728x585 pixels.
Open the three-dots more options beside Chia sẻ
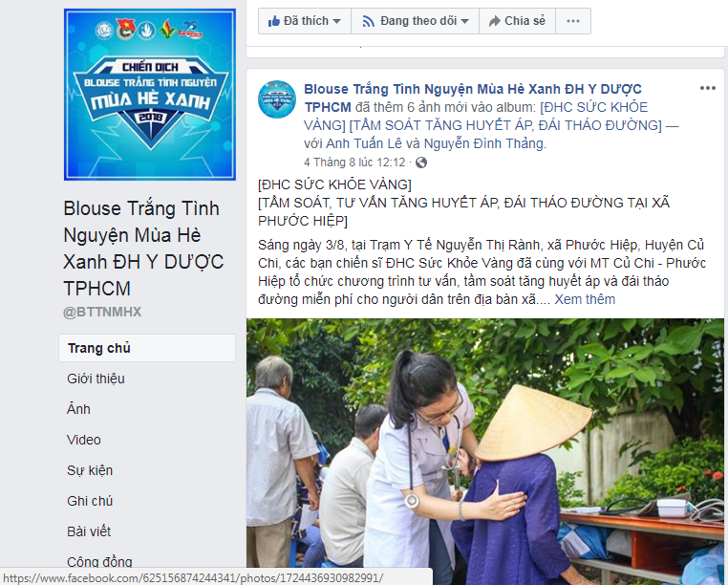pos(573,21)
